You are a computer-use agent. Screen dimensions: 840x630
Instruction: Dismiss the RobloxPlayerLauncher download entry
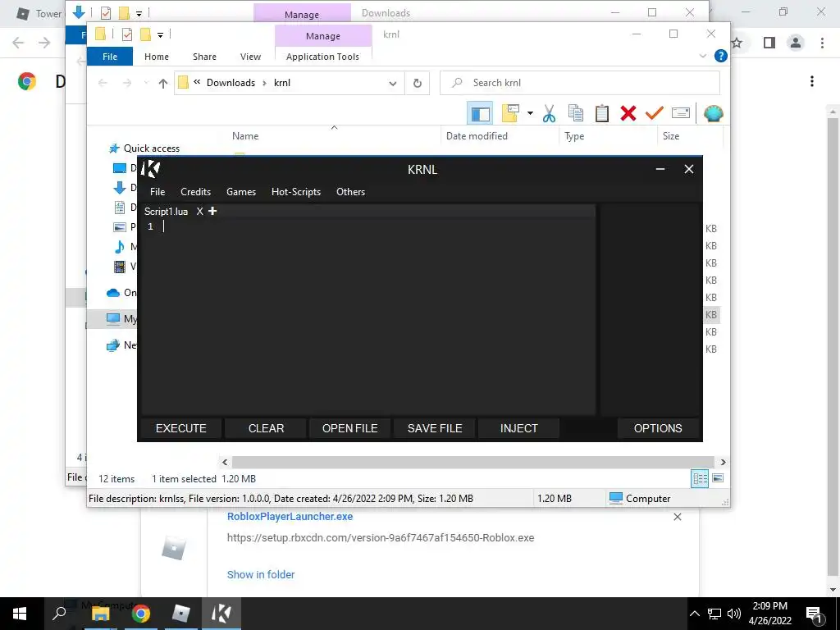point(677,517)
